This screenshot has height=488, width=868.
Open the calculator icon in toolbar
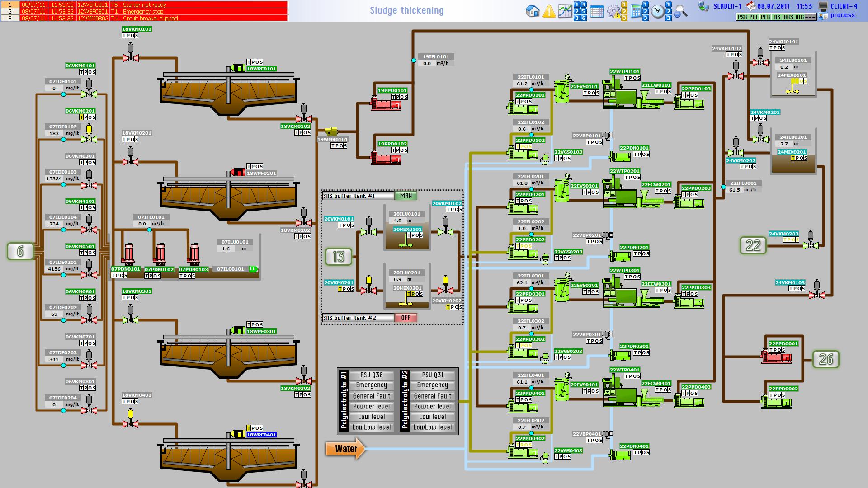coord(636,11)
